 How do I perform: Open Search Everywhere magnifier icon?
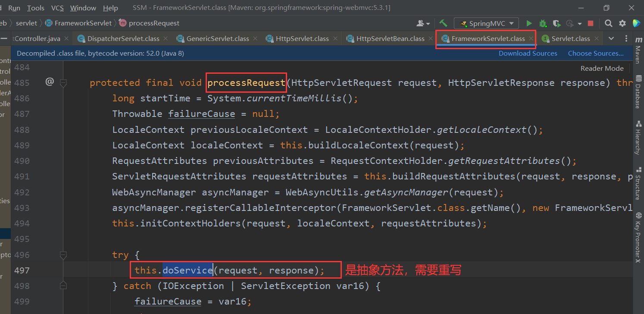point(608,23)
